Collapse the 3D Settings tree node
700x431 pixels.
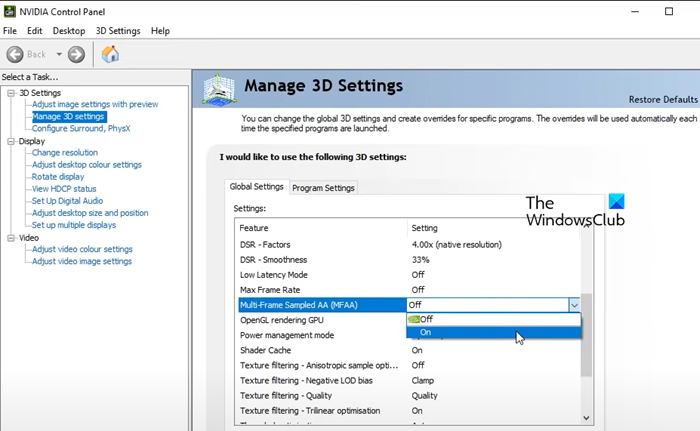tap(11, 93)
